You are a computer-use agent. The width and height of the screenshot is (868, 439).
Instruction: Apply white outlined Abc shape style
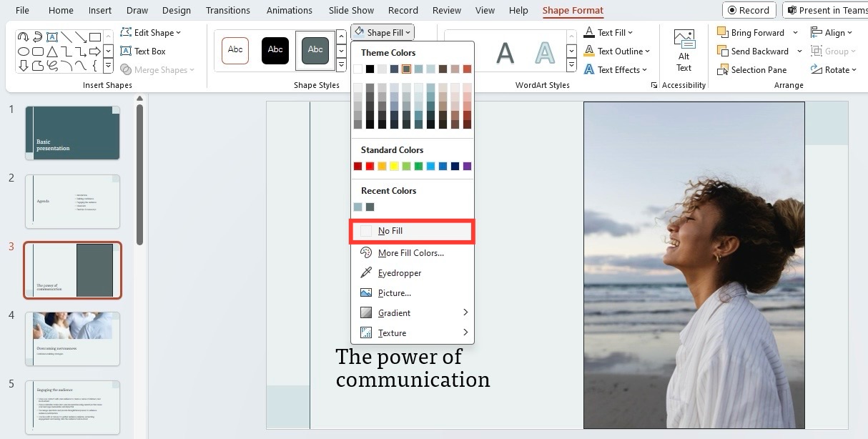(235, 50)
